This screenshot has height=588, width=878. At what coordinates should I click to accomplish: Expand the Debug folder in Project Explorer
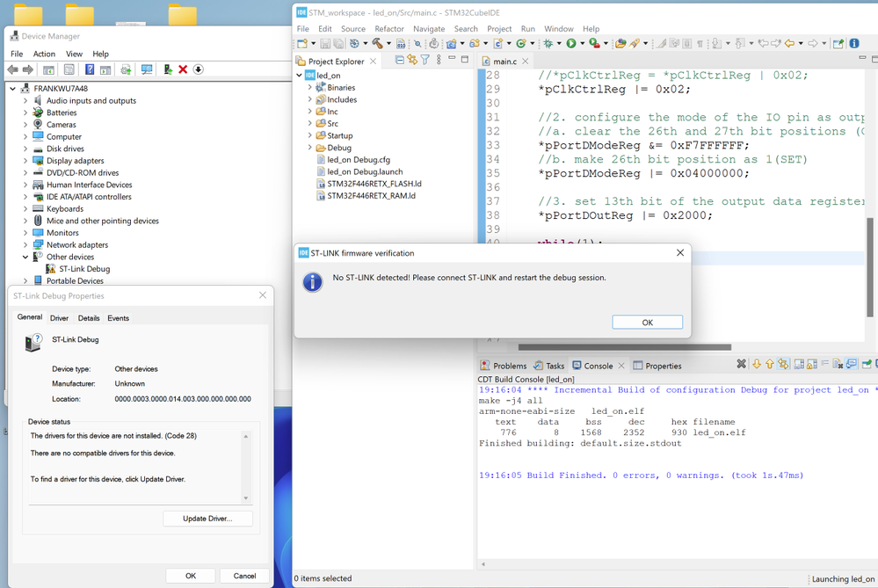pos(309,148)
